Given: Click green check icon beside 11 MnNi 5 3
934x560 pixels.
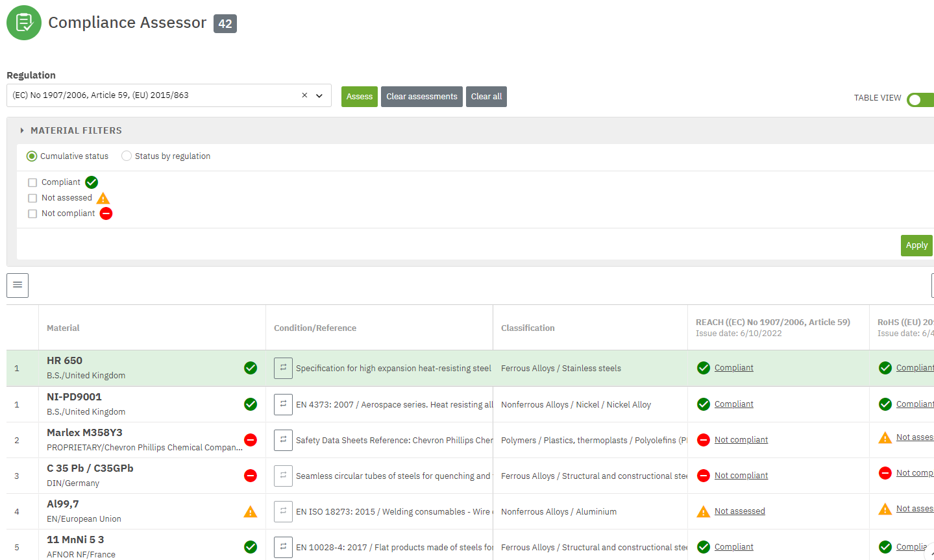Looking at the screenshot, I should 251,547.
